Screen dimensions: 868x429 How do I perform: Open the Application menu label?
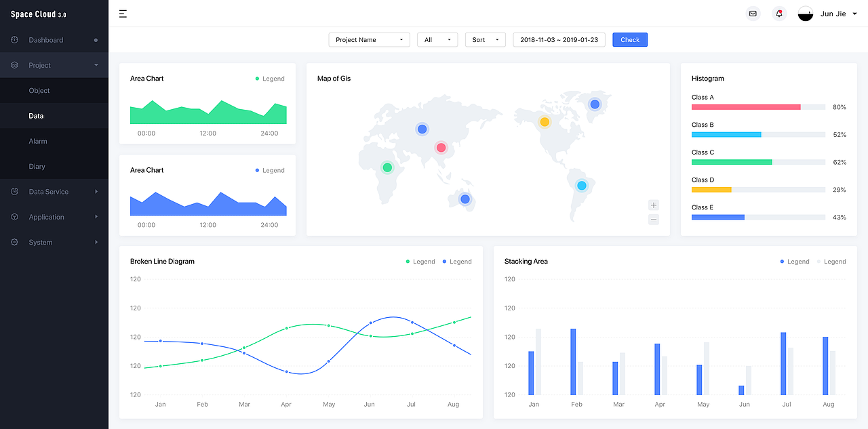tap(46, 217)
